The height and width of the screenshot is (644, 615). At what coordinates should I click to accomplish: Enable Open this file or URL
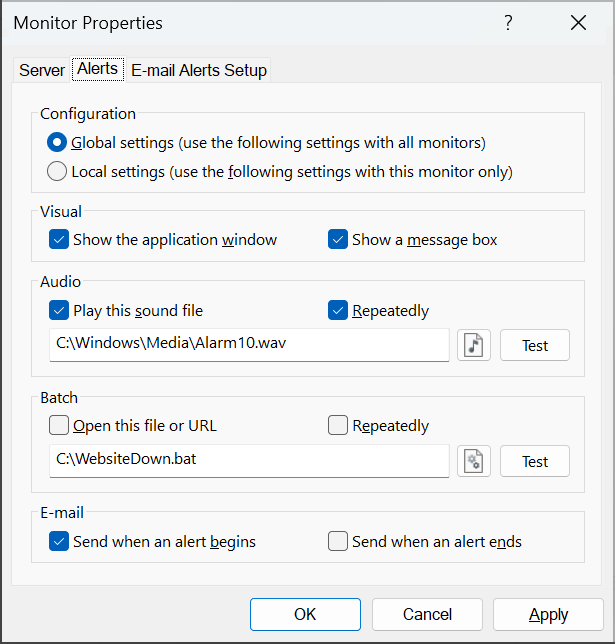(x=59, y=425)
